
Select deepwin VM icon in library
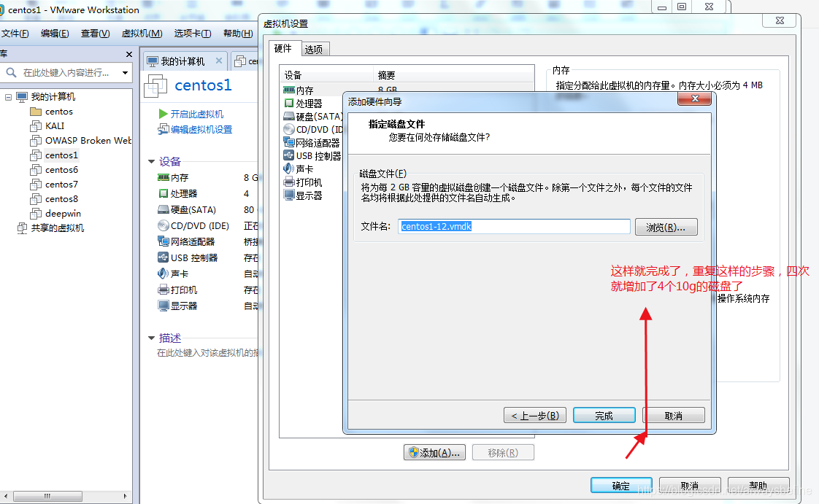pos(36,214)
